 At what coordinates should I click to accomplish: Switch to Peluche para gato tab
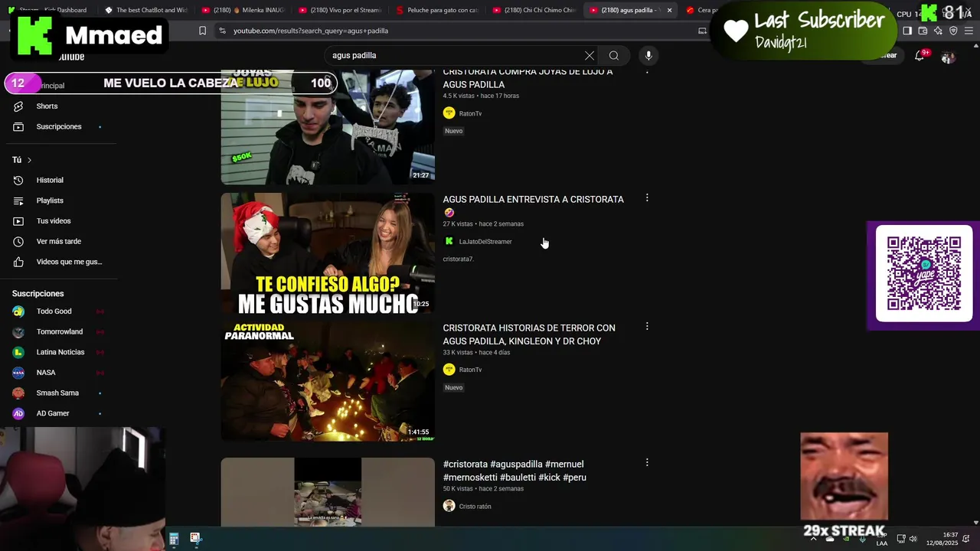[x=436, y=10]
